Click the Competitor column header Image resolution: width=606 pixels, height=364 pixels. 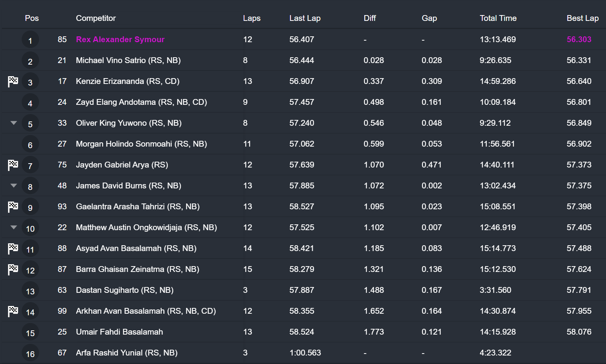(96, 18)
